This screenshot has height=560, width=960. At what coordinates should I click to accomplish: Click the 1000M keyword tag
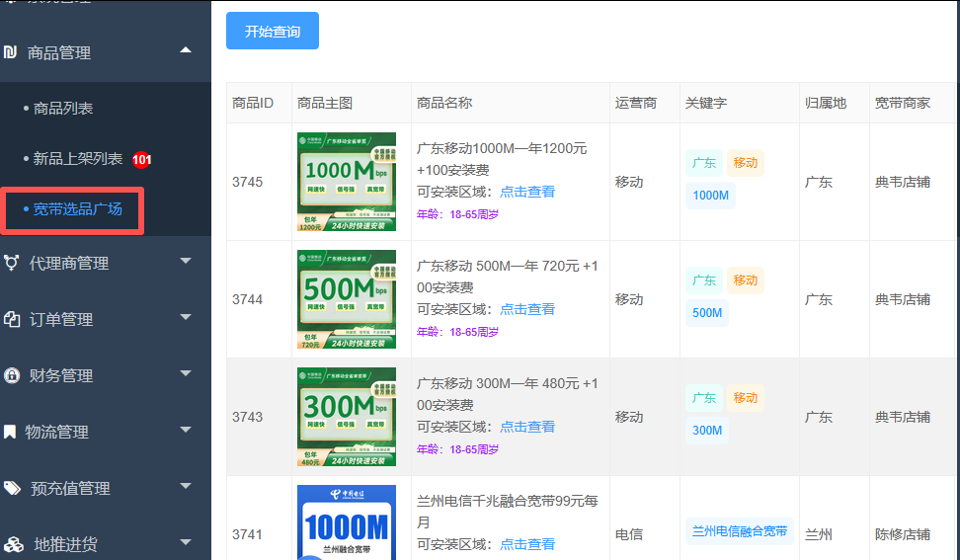[710, 196]
